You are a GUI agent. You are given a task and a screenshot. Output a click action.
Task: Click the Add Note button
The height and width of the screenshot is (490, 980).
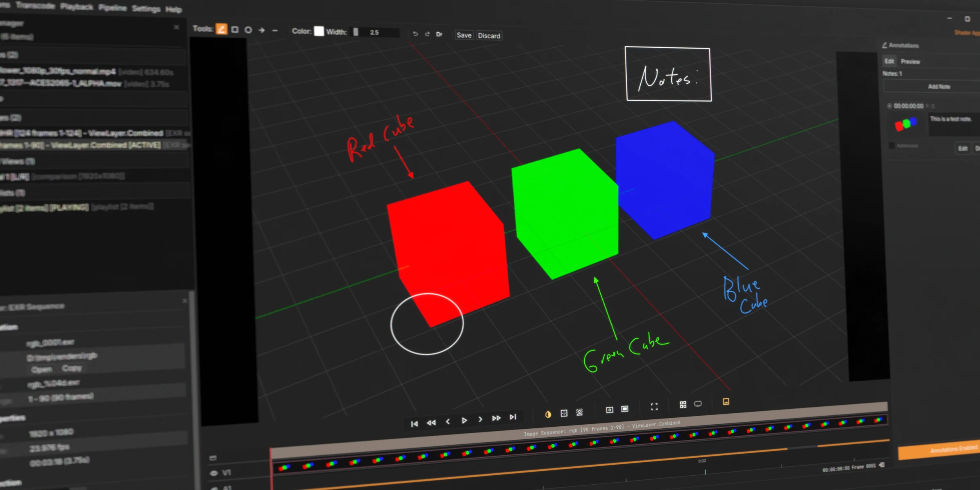(x=939, y=87)
